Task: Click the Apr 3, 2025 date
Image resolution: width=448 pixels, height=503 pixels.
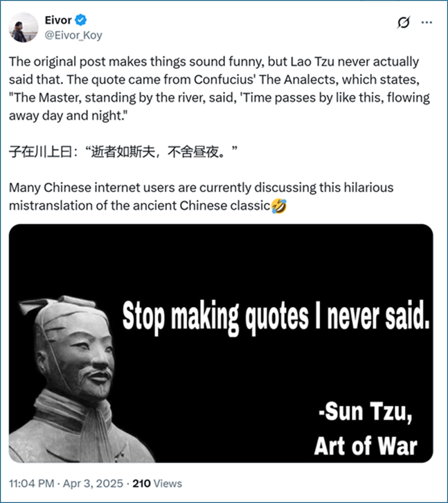Action: pos(93,484)
